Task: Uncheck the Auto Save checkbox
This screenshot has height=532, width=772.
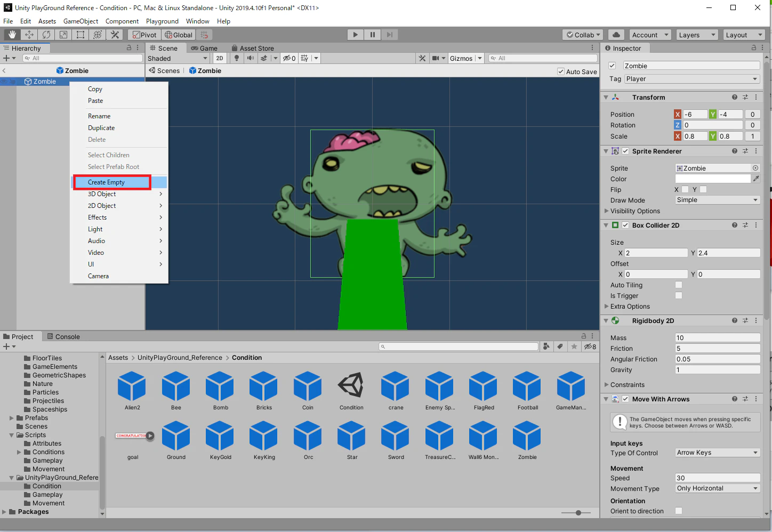Action: pos(561,71)
